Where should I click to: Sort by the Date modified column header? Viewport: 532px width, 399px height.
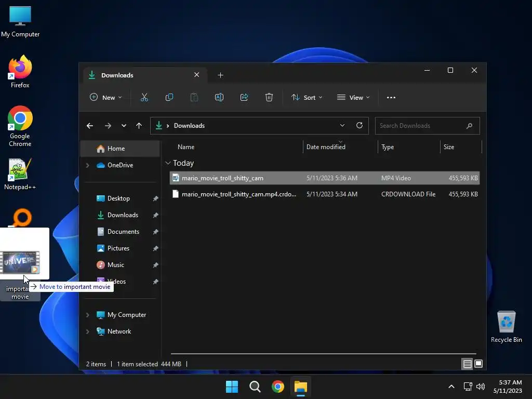[326, 147]
